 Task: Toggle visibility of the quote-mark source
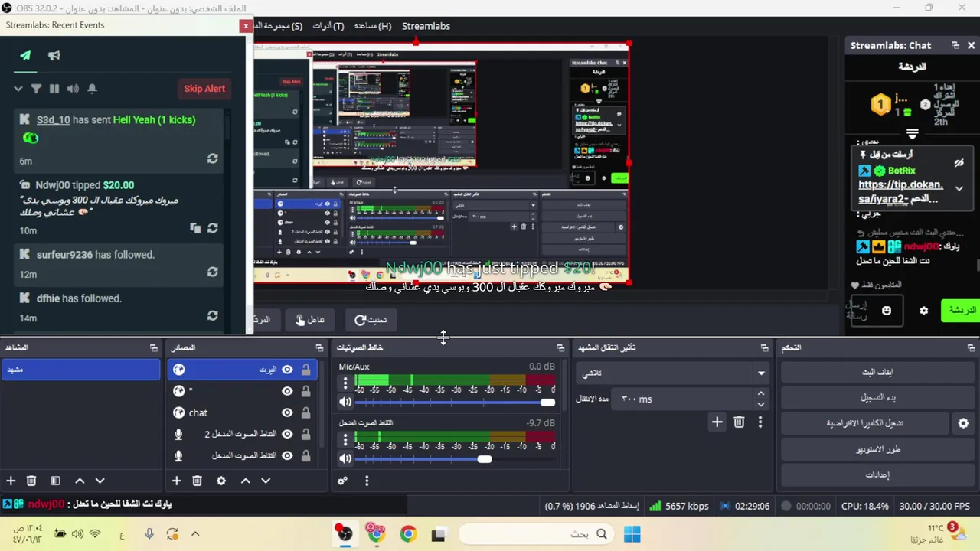[287, 391]
